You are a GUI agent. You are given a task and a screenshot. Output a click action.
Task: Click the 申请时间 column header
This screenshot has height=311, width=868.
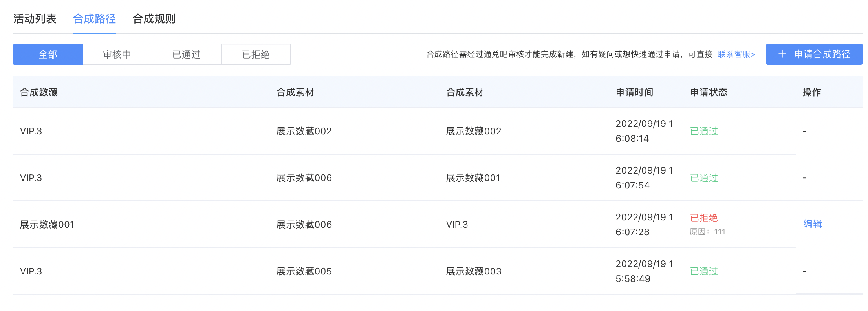(x=634, y=92)
